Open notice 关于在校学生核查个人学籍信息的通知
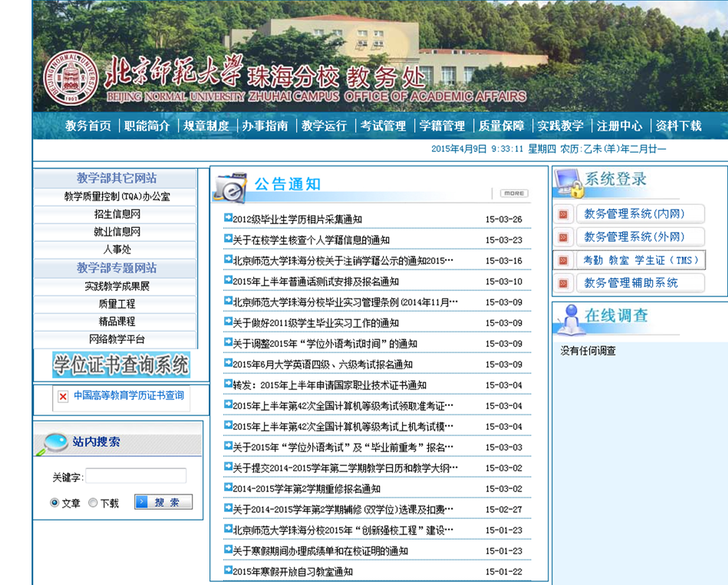Viewport: 728px width, 585px height. coord(311,240)
